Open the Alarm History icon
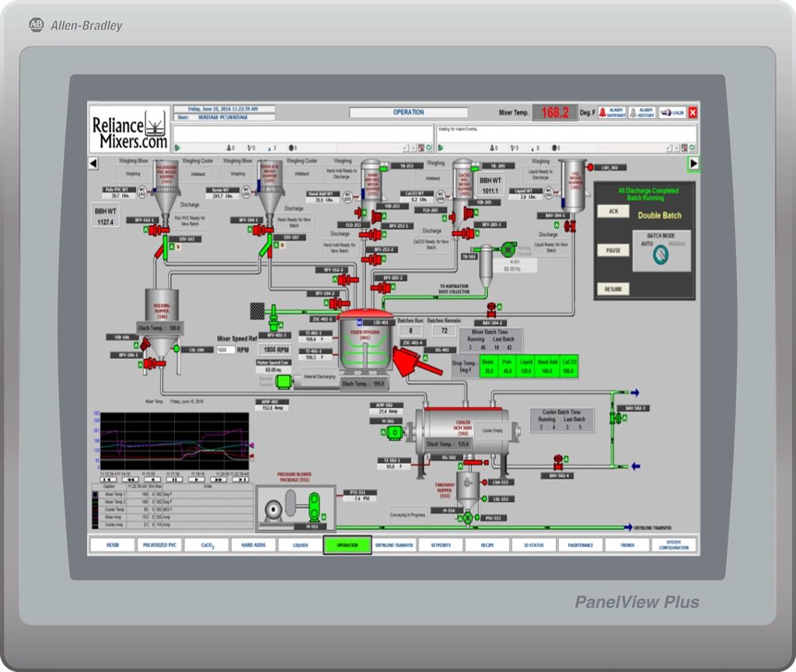The image size is (796, 672). coord(642,113)
